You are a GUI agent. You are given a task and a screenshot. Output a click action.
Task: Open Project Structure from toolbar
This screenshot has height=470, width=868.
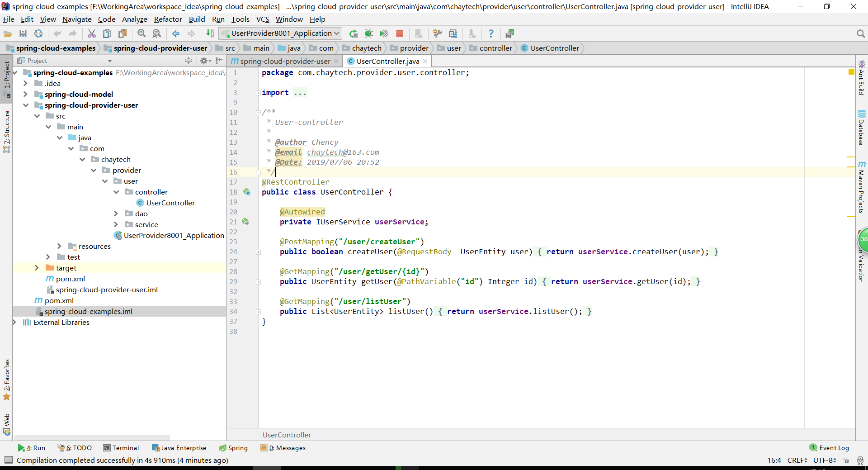coord(453,33)
